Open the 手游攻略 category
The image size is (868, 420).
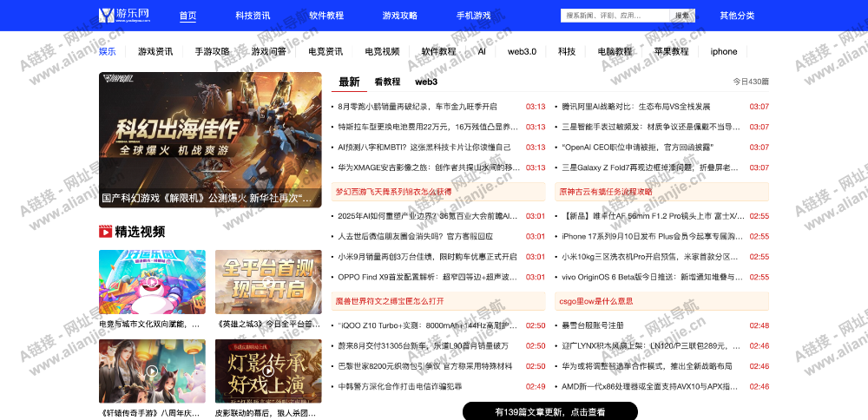(212, 51)
